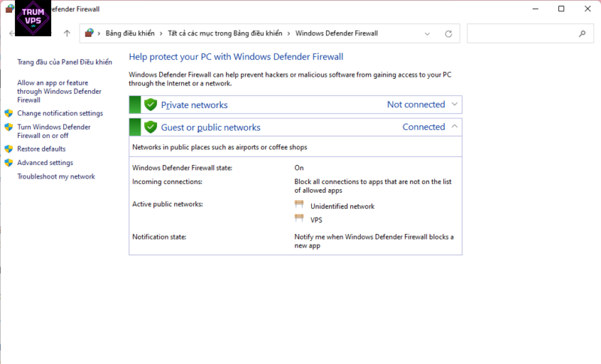This screenshot has width=601, height=364.
Task: Click the Unidentified network entry
Action: (343, 206)
